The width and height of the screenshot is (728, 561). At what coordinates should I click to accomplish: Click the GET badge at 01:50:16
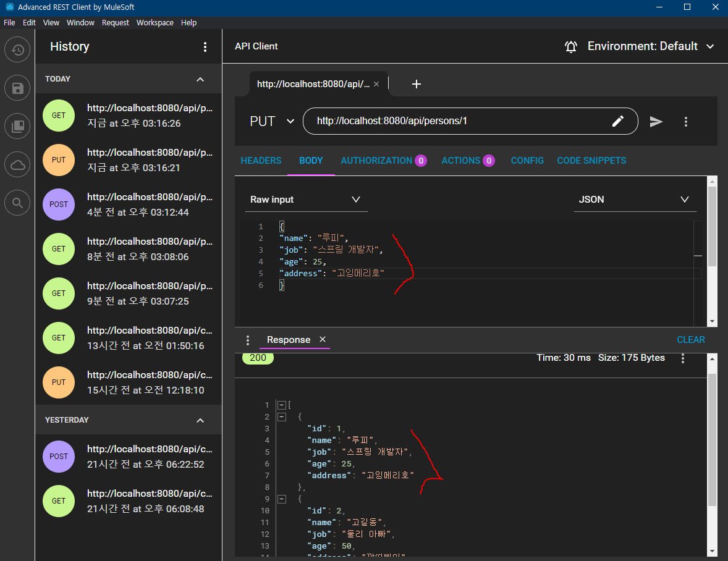59,339
